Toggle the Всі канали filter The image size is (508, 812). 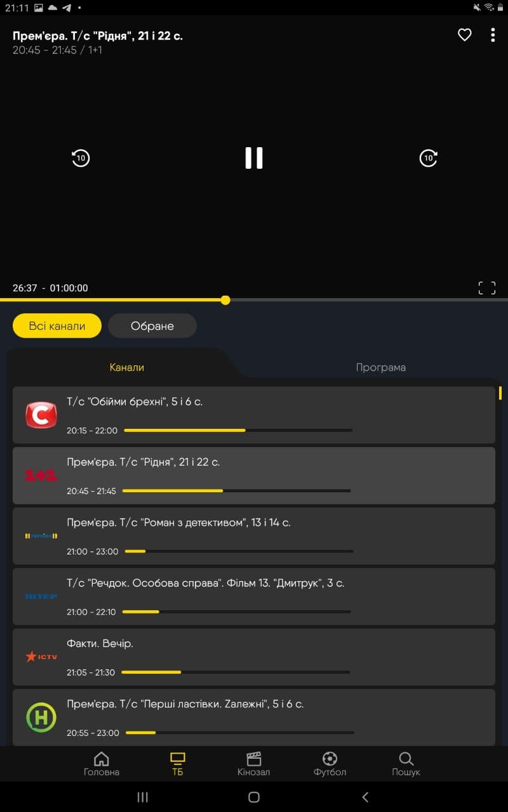tap(57, 325)
